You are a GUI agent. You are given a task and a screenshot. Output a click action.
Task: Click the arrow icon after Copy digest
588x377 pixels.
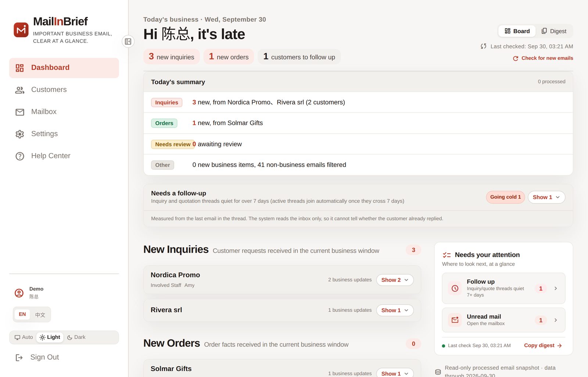[x=560, y=346]
